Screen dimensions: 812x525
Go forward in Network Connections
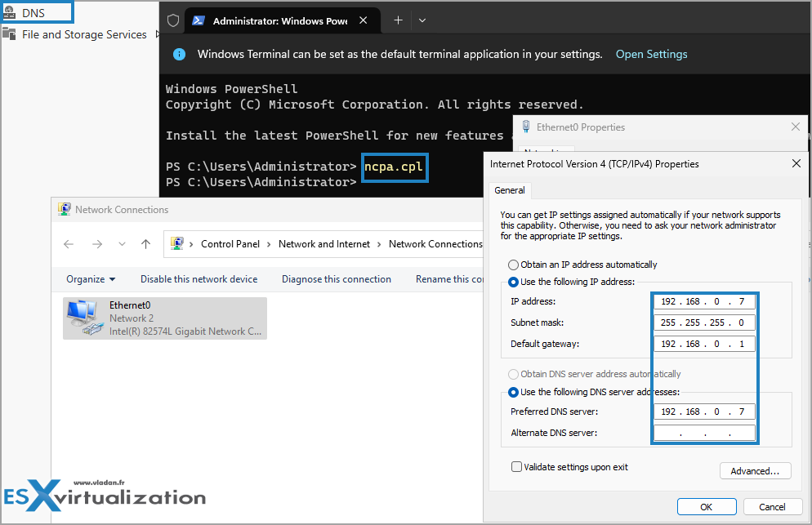pos(97,244)
